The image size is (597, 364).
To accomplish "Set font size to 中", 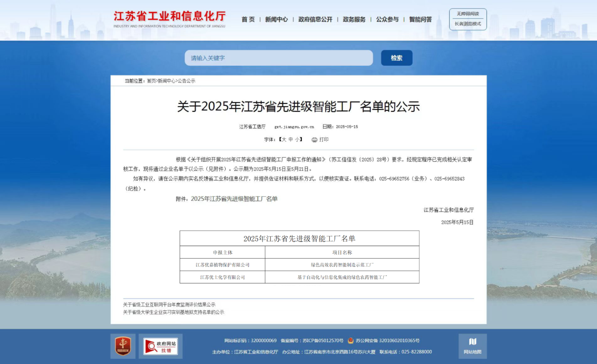I will tap(291, 140).
